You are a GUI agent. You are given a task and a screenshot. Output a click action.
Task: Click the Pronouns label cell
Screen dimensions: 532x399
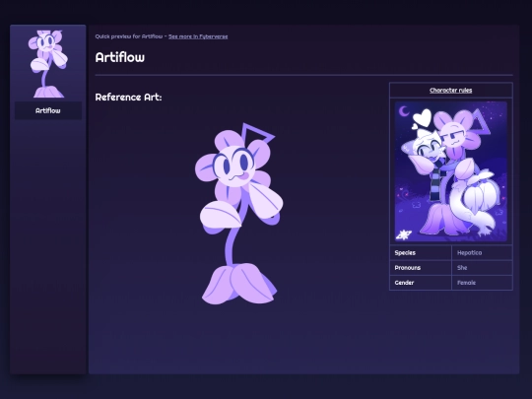tap(421, 268)
